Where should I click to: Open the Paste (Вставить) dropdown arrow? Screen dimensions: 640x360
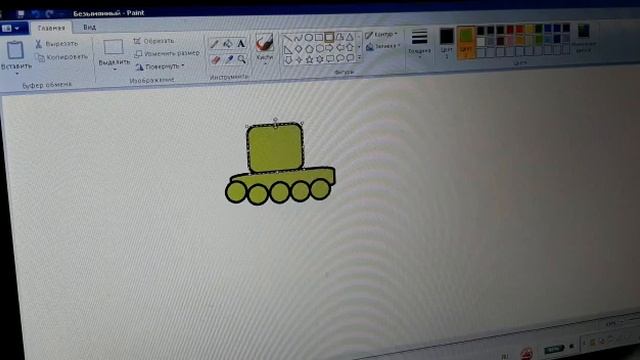[x=17, y=74]
